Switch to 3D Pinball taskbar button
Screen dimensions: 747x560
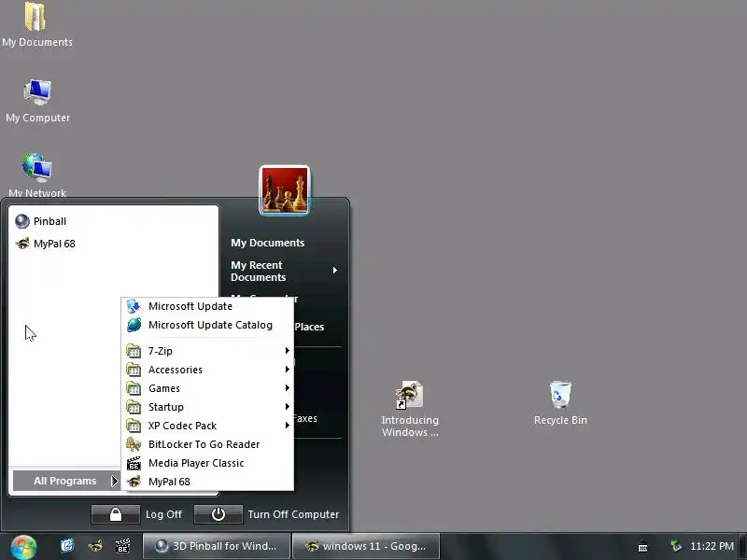217,546
